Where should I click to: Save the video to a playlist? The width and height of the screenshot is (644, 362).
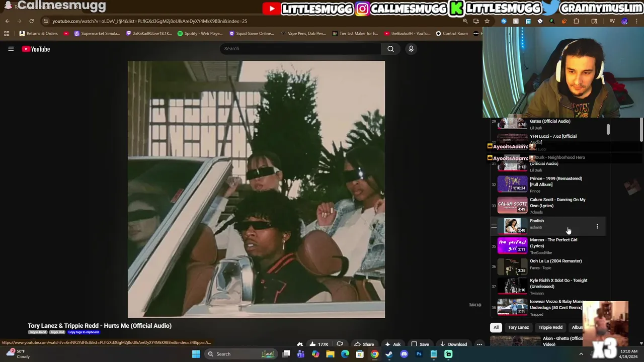420,344
